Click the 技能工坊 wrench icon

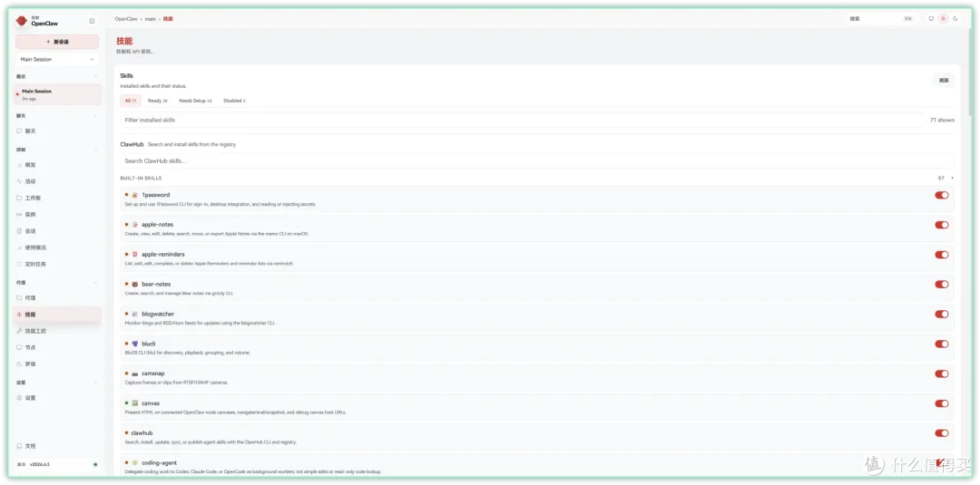(x=19, y=331)
